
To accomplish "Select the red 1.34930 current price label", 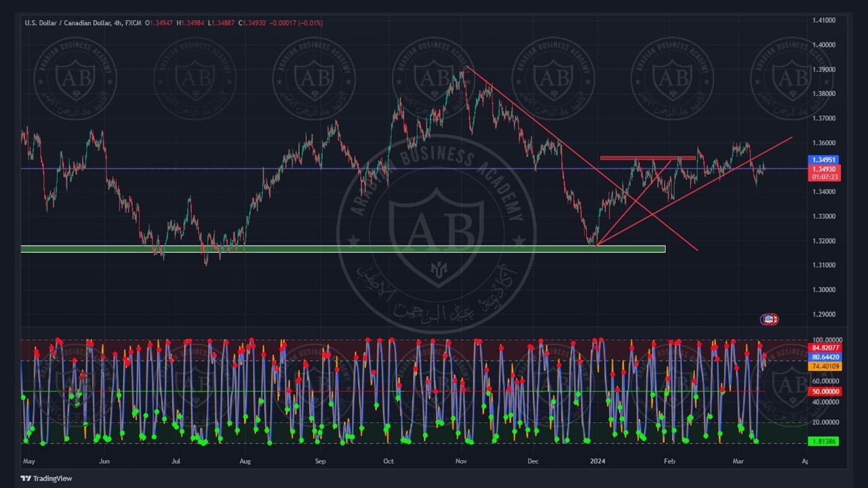I will coord(825,169).
